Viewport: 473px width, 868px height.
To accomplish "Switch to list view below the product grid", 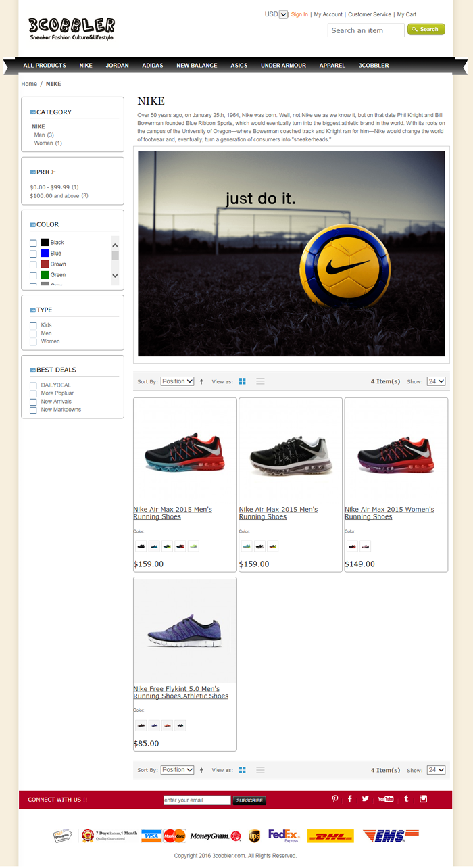I will click(x=260, y=770).
